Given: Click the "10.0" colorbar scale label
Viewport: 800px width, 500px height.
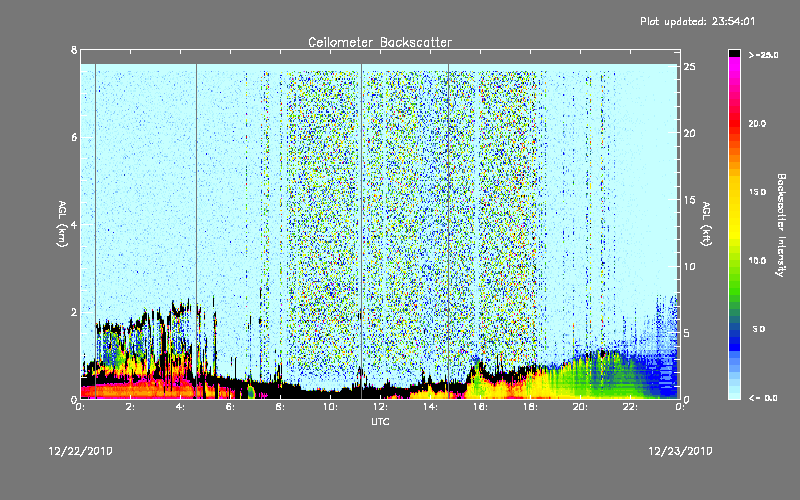Looking at the screenshot, I should [757, 261].
